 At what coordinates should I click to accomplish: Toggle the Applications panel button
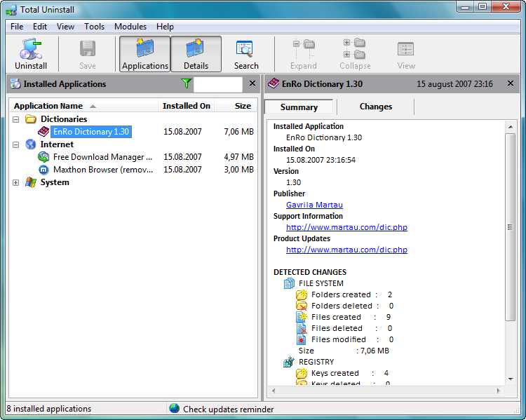pos(145,54)
